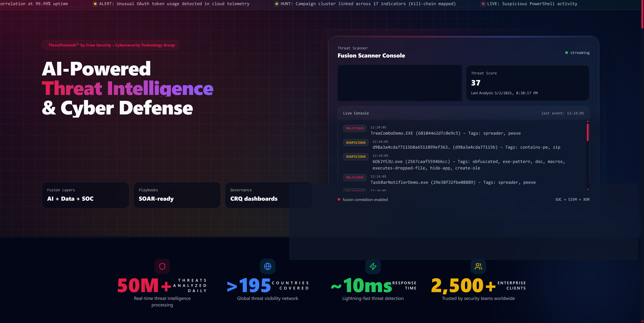Click the red MALICIOUS badge on TreeComboDemo.EXE
The width and height of the screenshot is (644, 323).
point(355,128)
